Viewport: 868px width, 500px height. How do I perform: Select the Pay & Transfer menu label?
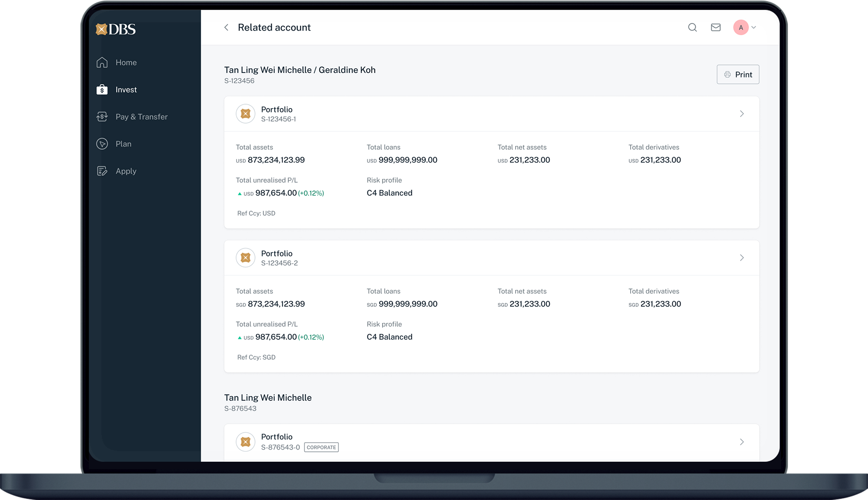coord(141,117)
